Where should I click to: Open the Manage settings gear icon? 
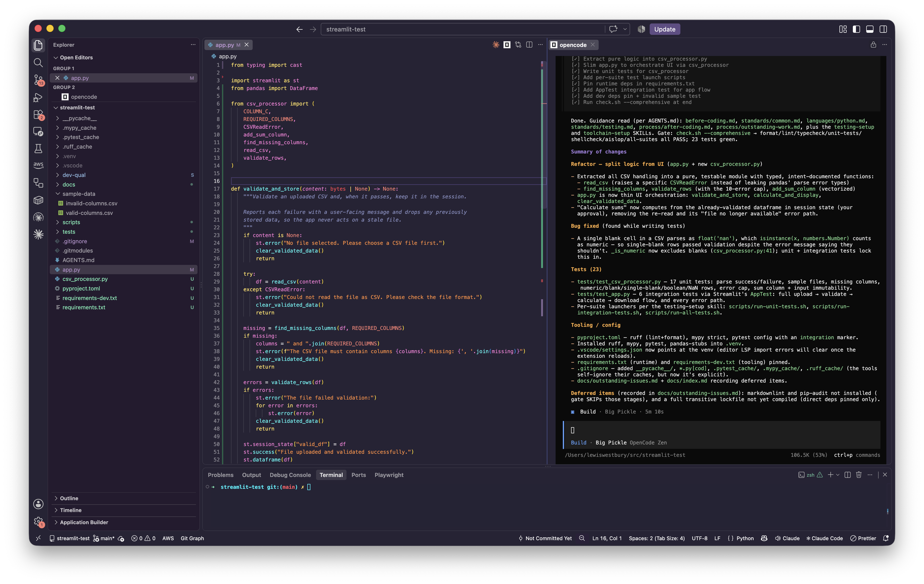click(38, 521)
